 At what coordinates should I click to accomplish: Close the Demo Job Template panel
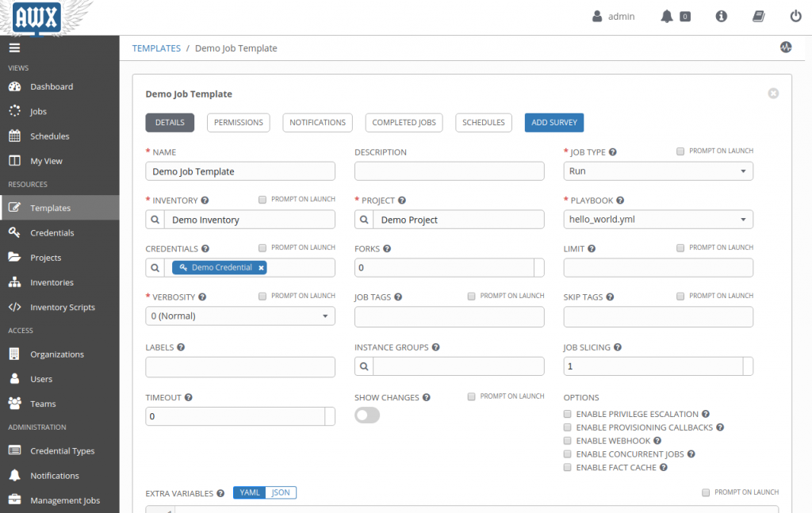pyautogui.click(x=773, y=94)
